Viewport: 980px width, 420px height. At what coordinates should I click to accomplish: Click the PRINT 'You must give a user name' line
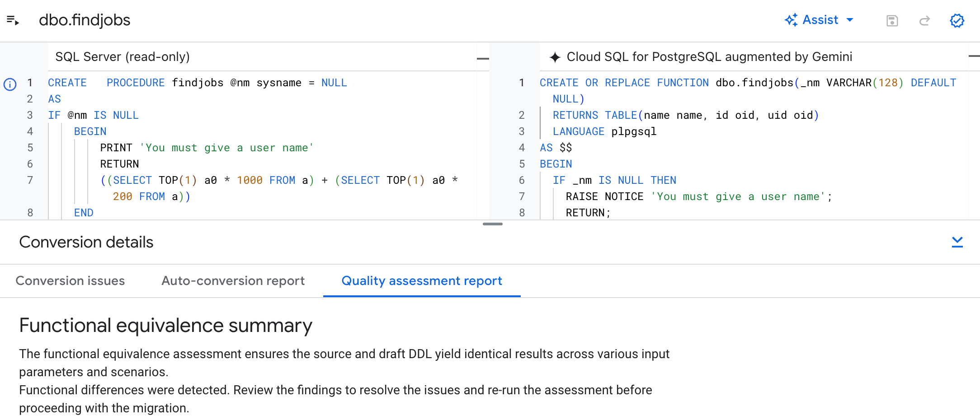point(207,148)
